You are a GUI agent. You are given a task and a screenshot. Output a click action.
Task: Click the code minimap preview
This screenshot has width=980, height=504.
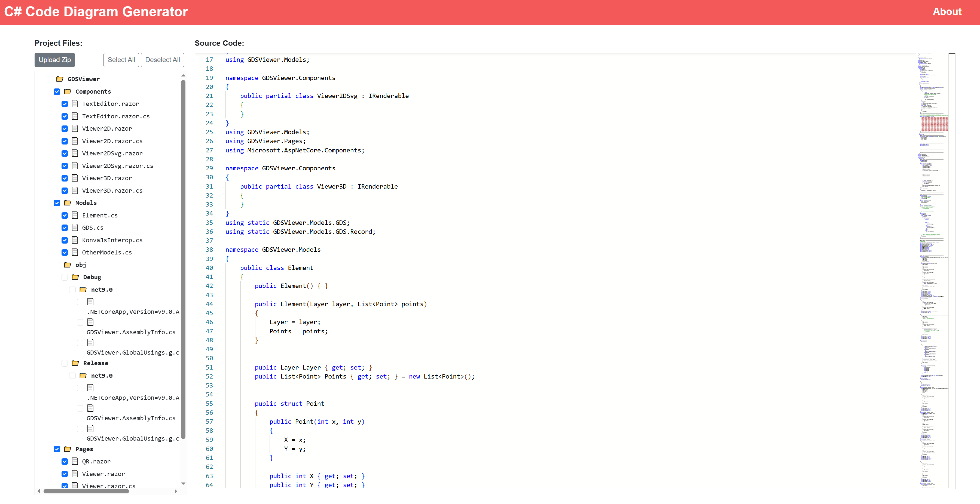click(933, 271)
